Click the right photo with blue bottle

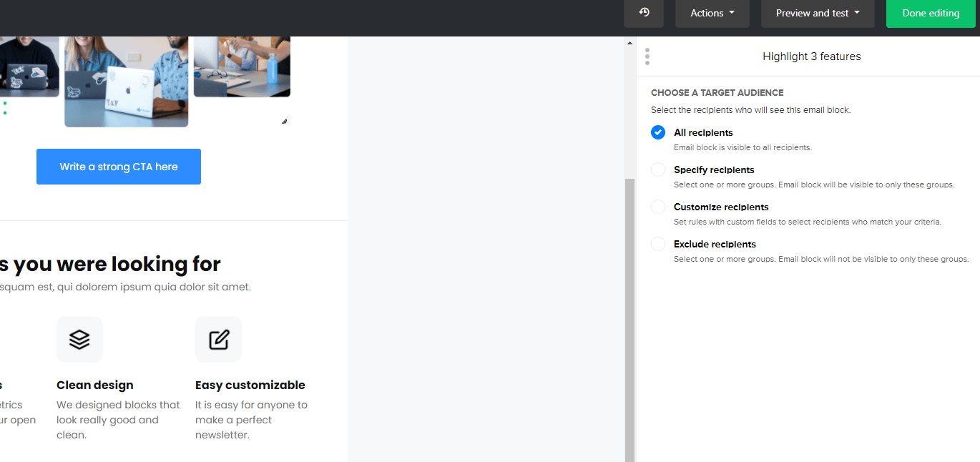[x=242, y=66]
